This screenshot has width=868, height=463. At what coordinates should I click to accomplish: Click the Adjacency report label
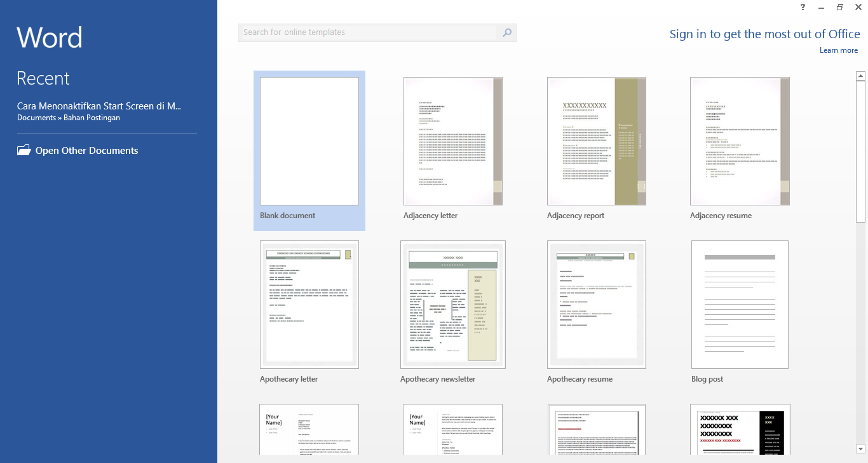point(576,216)
